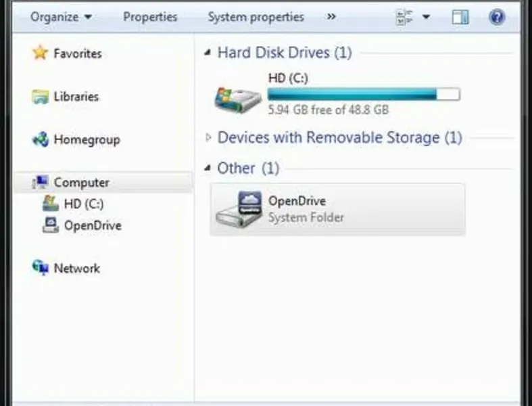Click the Homegroup icon in sidebar
The height and width of the screenshot is (406, 532).
click(41, 140)
